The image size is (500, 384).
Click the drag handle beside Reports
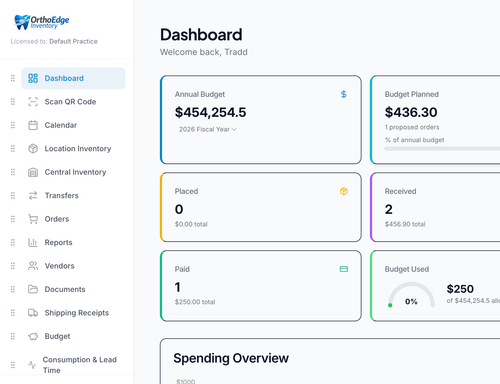coord(13,243)
